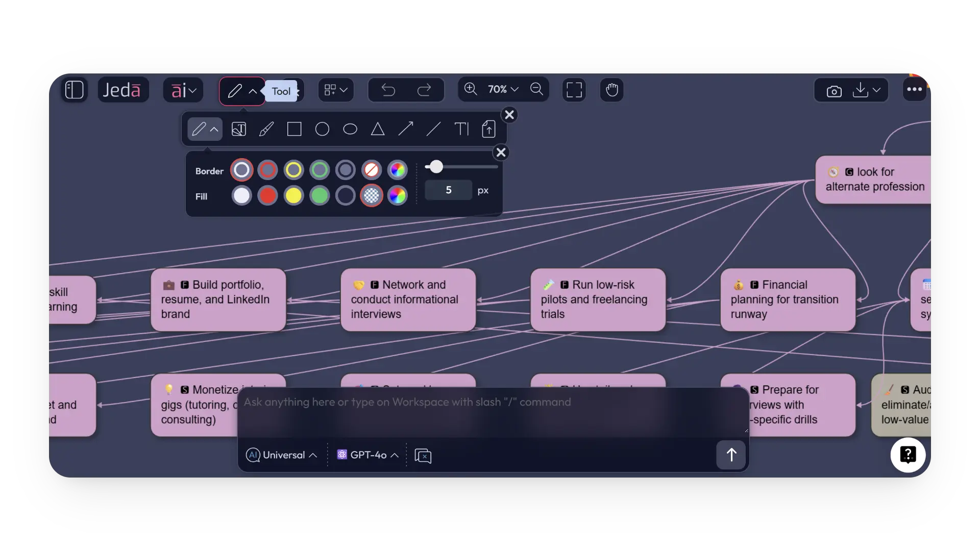Pick the red border color swatch
This screenshot has height=551, width=980.
click(x=267, y=169)
